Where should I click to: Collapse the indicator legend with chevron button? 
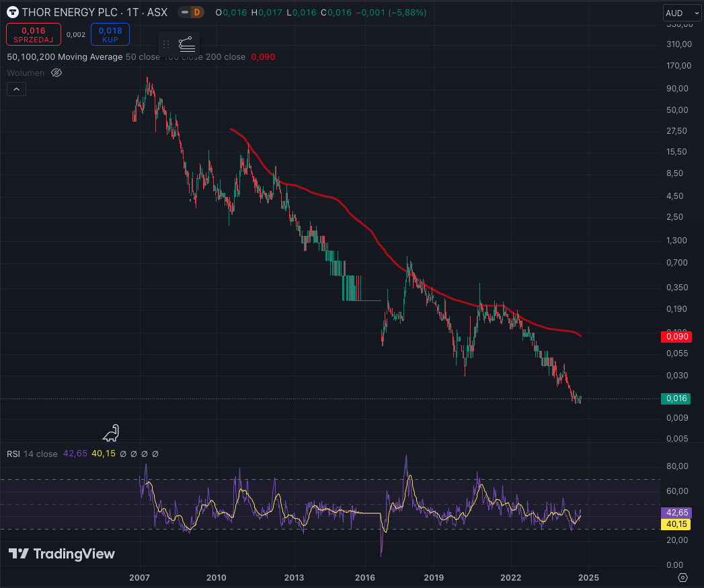click(16, 89)
